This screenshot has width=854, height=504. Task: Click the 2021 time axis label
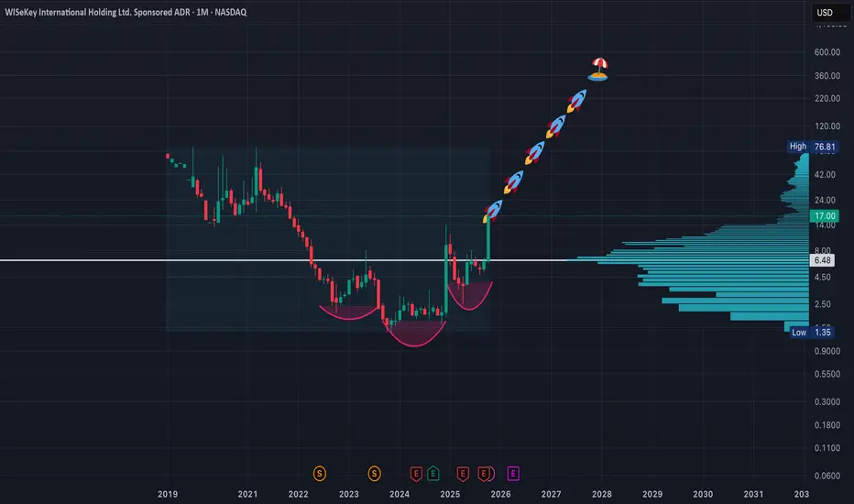(x=247, y=494)
